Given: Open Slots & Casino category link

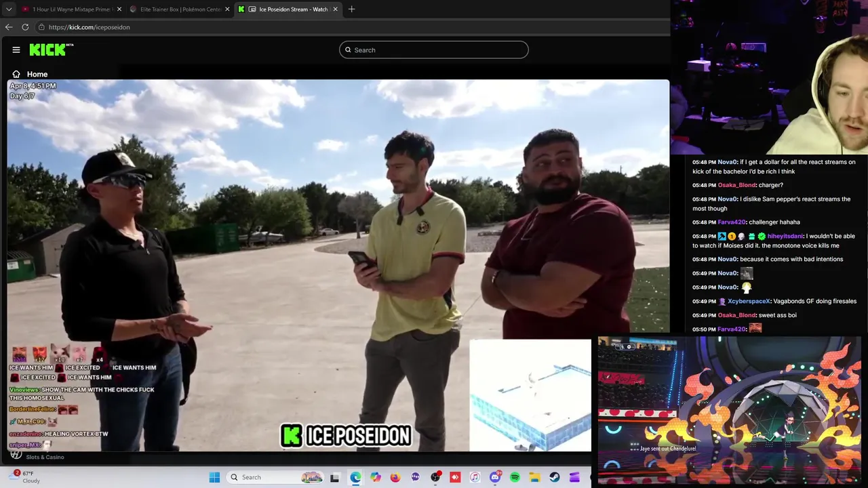Looking at the screenshot, I should point(45,457).
